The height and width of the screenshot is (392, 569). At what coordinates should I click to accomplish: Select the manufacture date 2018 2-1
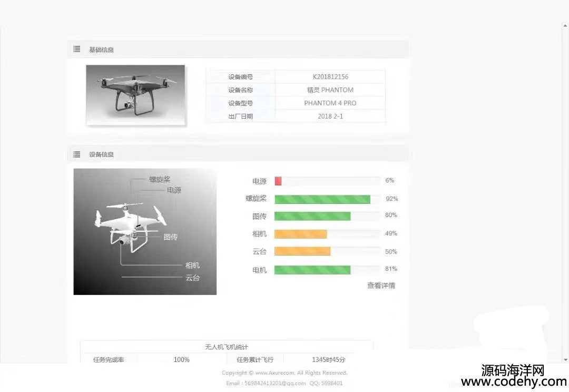pyautogui.click(x=330, y=116)
